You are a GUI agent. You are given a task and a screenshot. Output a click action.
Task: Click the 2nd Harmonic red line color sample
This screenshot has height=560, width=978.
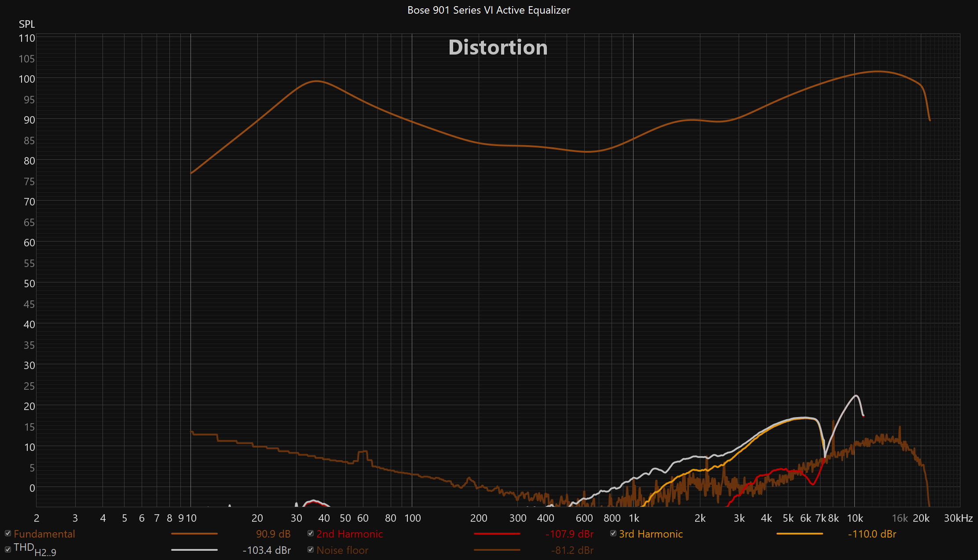pyautogui.click(x=497, y=534)
